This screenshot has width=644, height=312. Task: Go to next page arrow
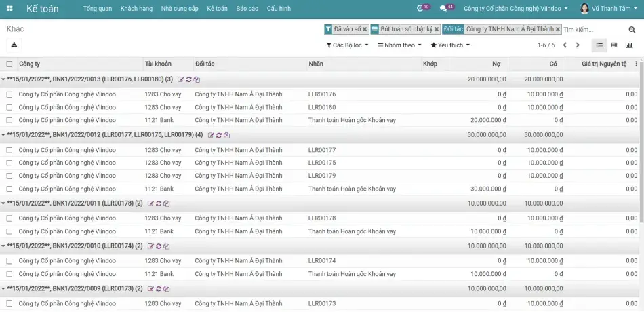click(x=578, y=45)
